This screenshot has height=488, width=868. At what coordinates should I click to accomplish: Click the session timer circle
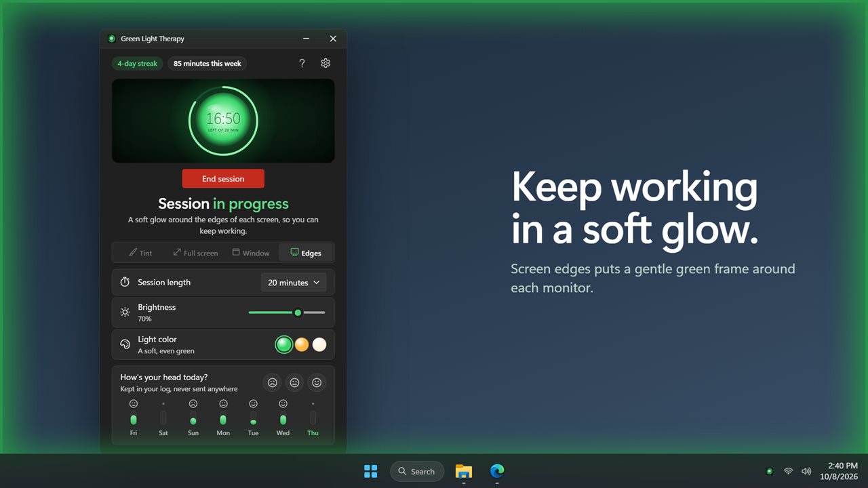click(x=223, y=121)
